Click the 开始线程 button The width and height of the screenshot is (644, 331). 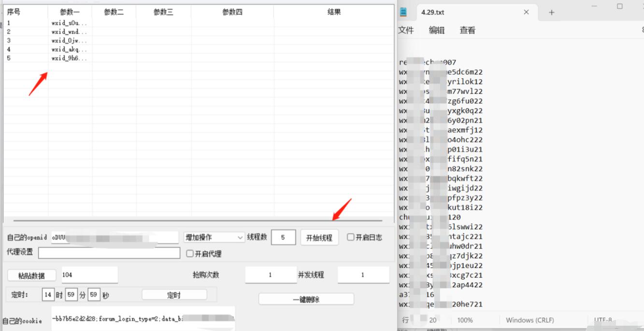pyautogui.click(x=319, y=237)
